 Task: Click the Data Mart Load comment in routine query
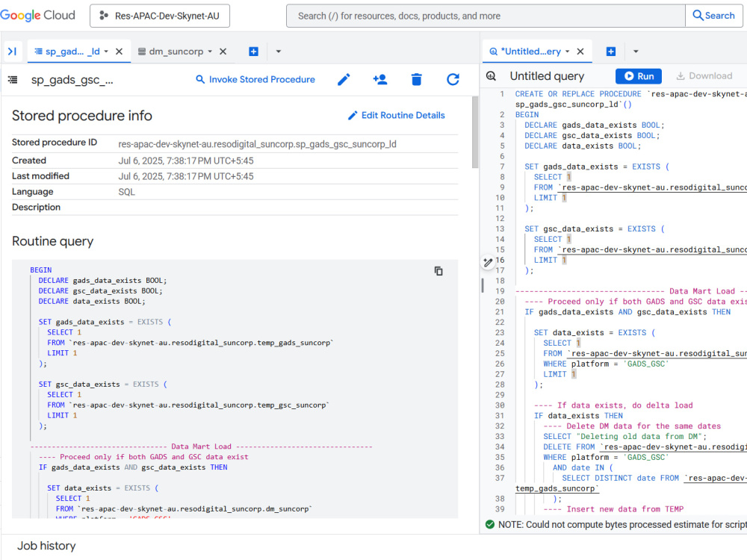point(201,447)
